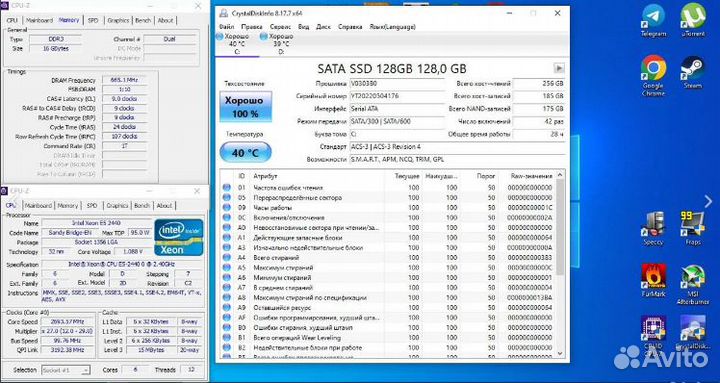This screenshot has height=383, width=720.
Task: Select the Оставшийся ресурс attribute row
Action: (x=388, y=308)
